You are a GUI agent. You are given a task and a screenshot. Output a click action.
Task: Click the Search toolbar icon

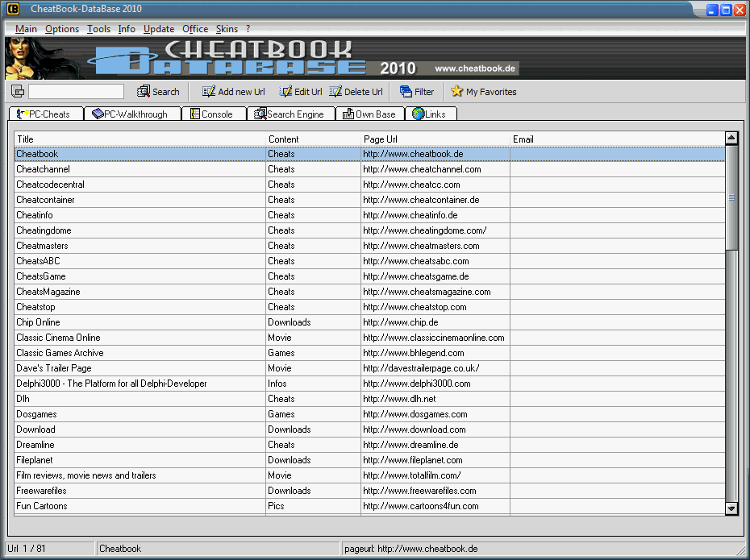click(144, 92)
